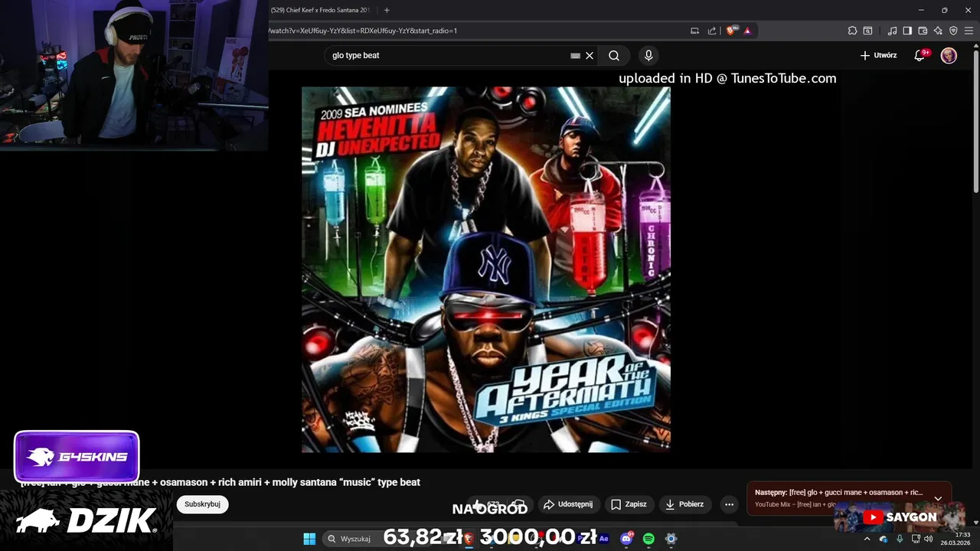
Task: Toggle the Brave sidebar panel icon
Action: (x=907, y=31)
